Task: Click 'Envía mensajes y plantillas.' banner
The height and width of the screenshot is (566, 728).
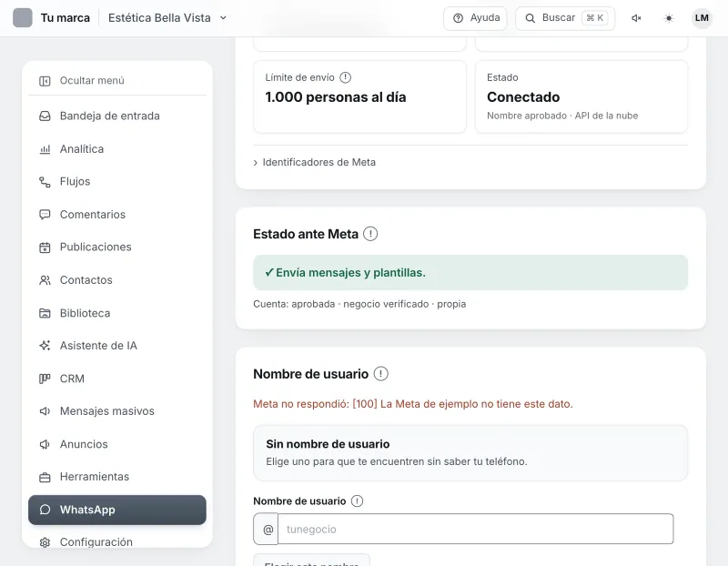Action: (x=470, y=273)
